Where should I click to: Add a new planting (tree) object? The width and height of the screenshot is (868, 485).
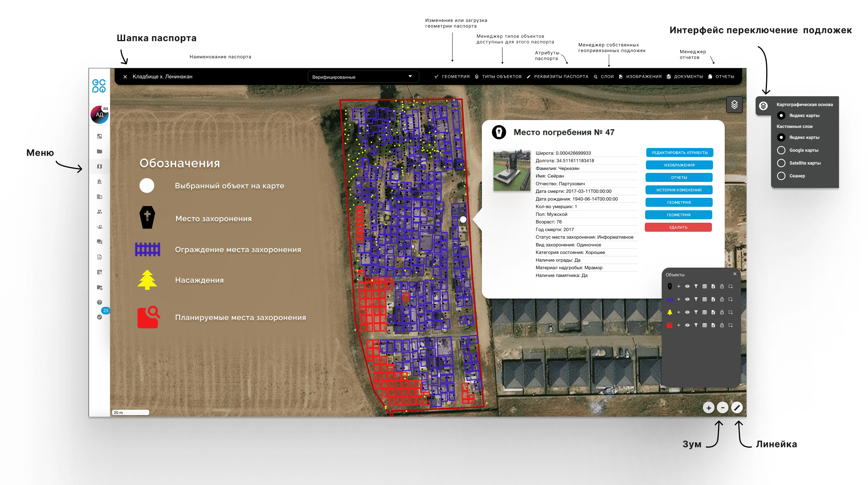click(679, 312)
